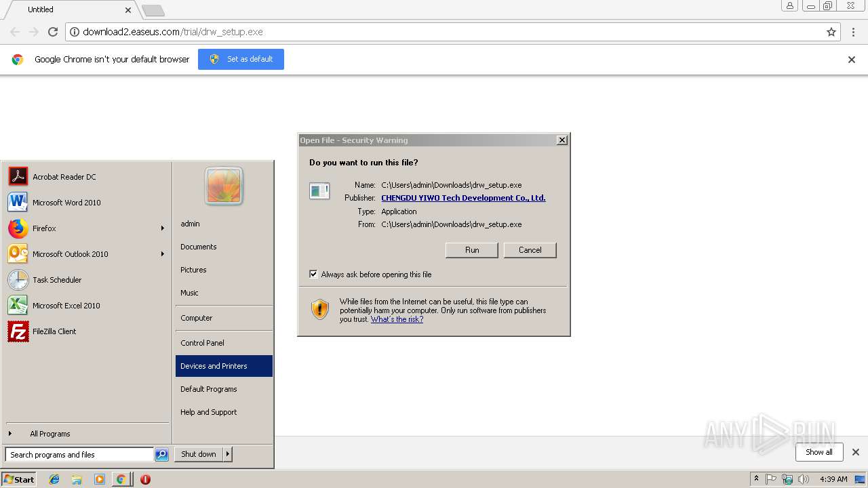The height and width of the screenshot is (488, 868).
Task: Open Pictures library
Action: click(224, 270)
